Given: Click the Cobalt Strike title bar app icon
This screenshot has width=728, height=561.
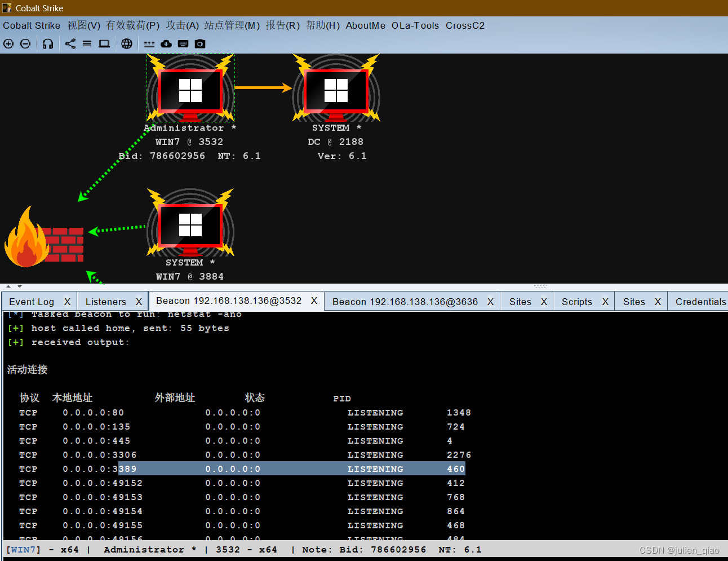Looking at the screenshot, I should 7,8.
